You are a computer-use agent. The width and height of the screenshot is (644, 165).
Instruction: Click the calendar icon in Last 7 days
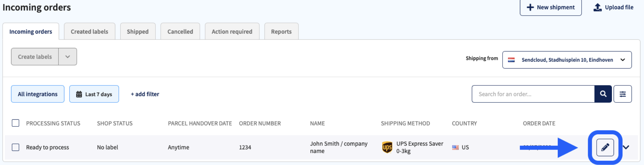pyautogui.click(x=79, y=94)
